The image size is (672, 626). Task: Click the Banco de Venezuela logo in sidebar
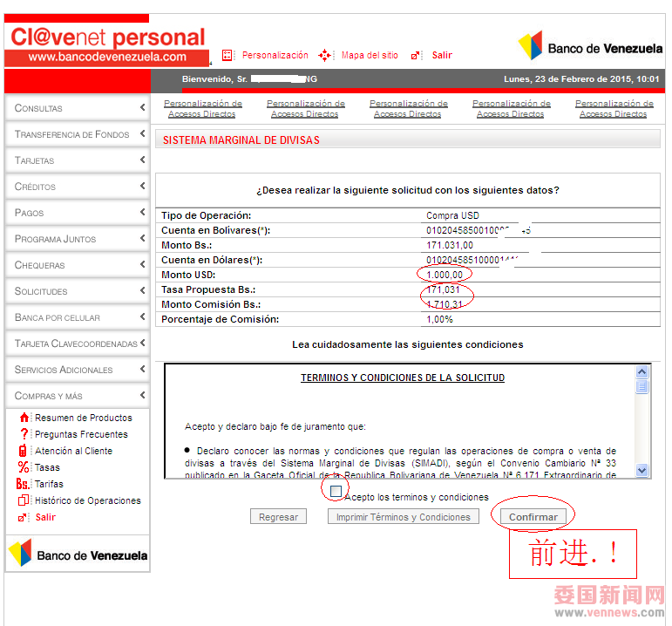[78, 554]
